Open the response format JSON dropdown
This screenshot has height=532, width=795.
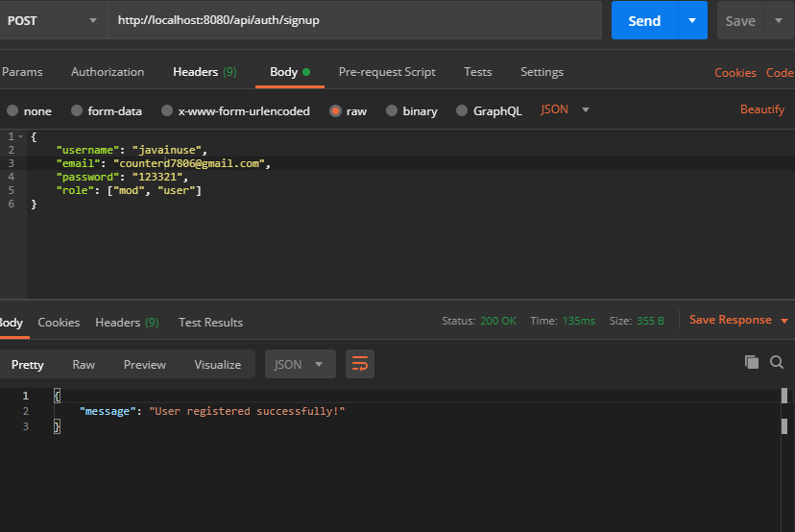pyautogui.click(x=301, y=364)
